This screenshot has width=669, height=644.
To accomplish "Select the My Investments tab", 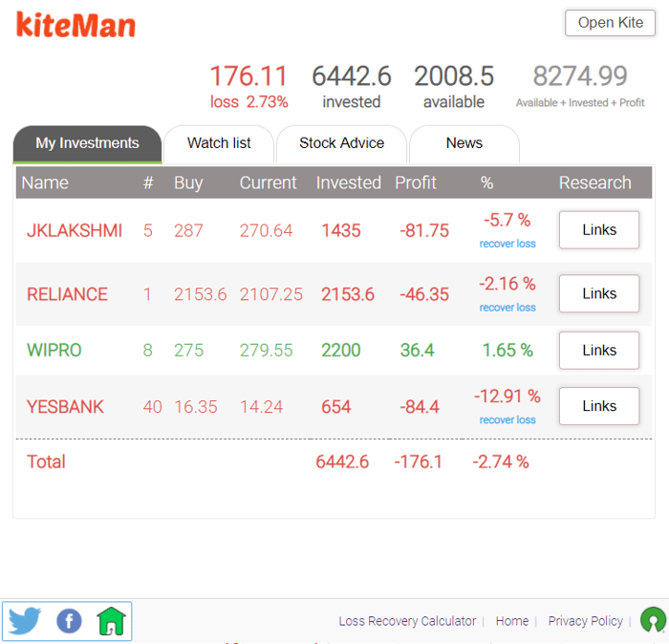I will coord(88,143).
